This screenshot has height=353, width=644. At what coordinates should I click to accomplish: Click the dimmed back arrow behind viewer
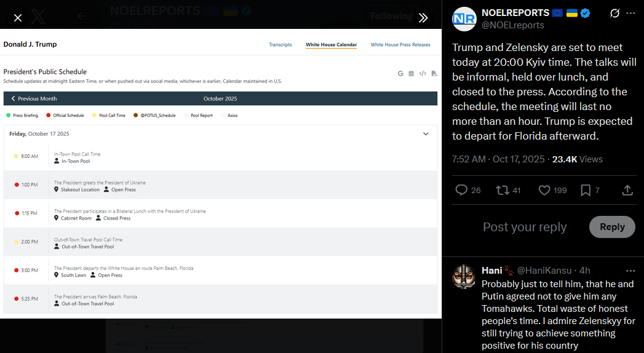point(82,16)
